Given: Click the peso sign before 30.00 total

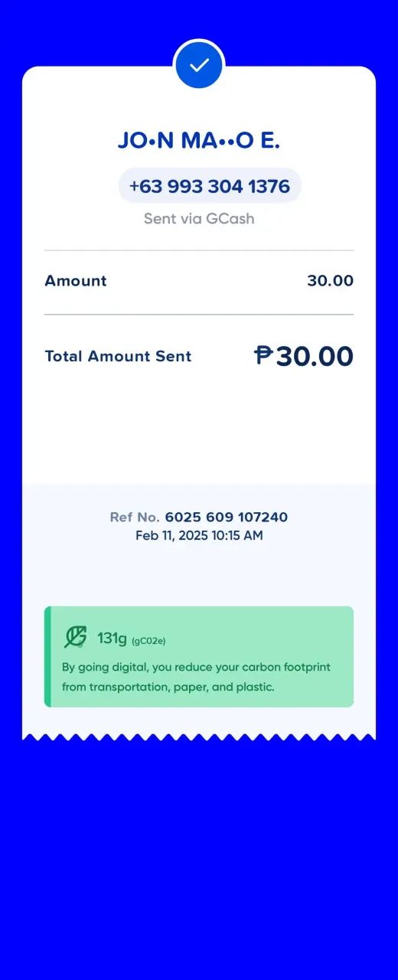Looking at the screenshot, I should tap(263, 355).
